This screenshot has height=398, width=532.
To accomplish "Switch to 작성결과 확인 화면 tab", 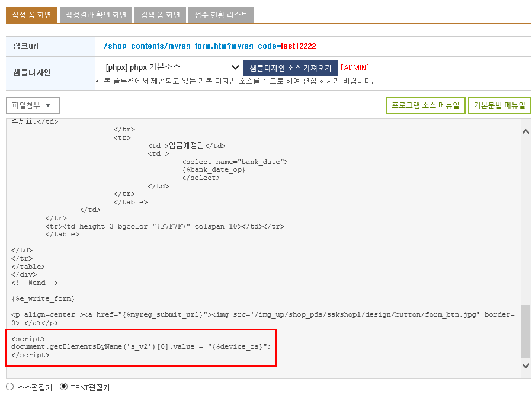I will 96,15.
